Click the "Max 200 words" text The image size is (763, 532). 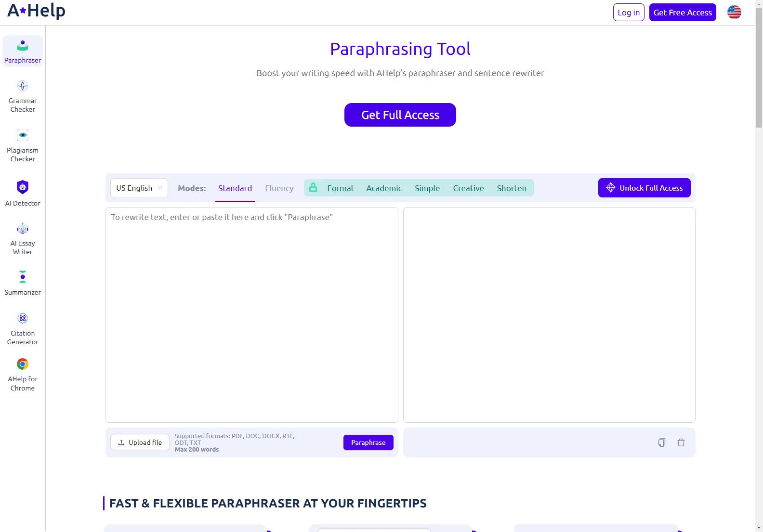(197, 450)
